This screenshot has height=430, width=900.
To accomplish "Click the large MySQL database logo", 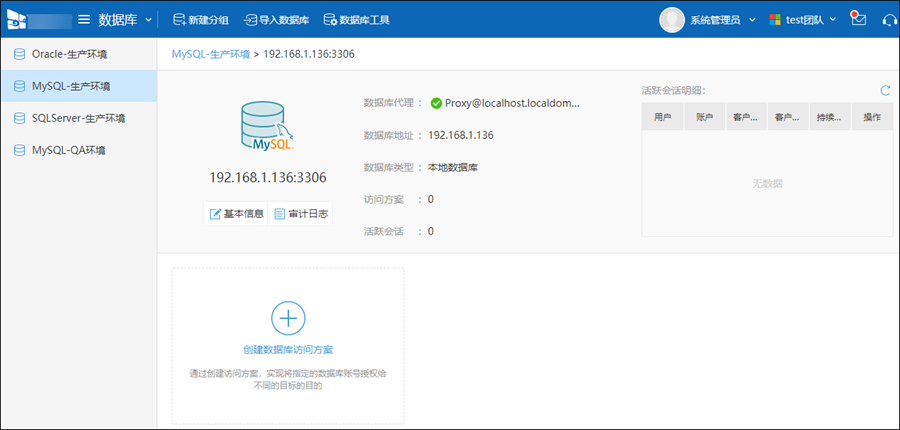I will pyautogui.click(x=267, y=126).
